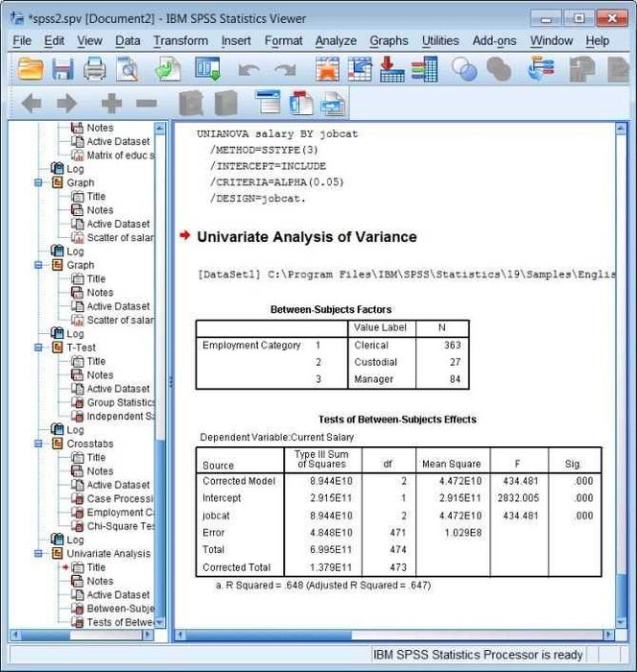Select Between-Subjects outline item
This screenshot has width=637, height=672.
click(120, 609)
